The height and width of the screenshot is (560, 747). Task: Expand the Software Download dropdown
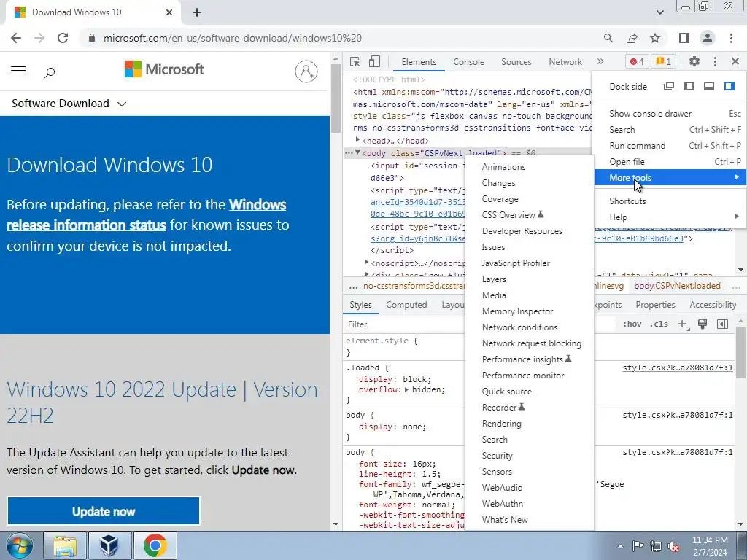69,104
